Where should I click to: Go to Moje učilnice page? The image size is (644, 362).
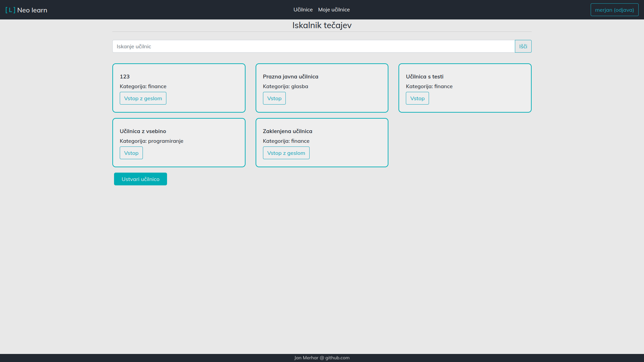pyautogui.click(x=334, y=10)
